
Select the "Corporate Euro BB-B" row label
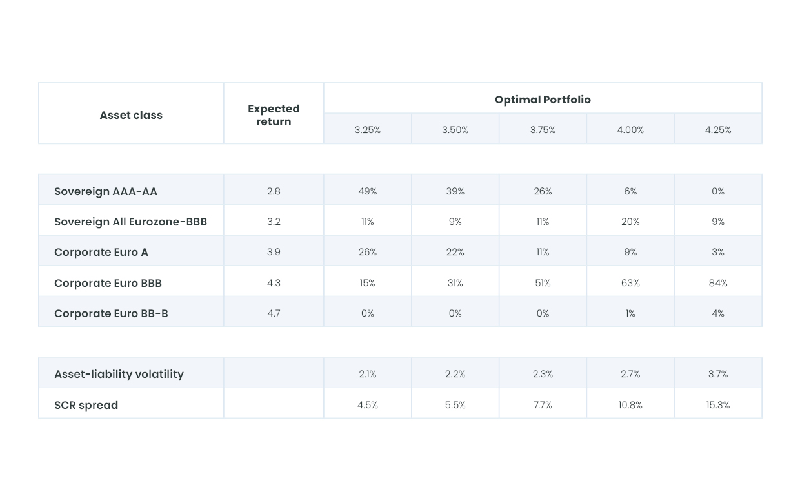click(111, 313)
